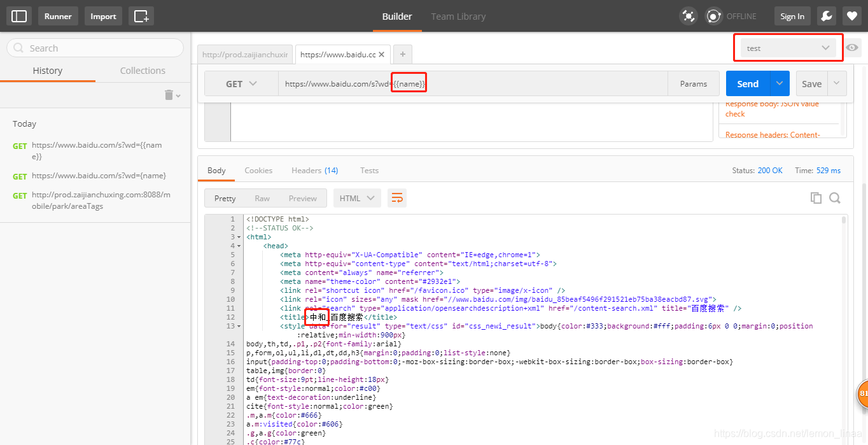The width and height of the screenshot is (868, 445).
Task: Open a new window icon
Action: click(141, 16)
